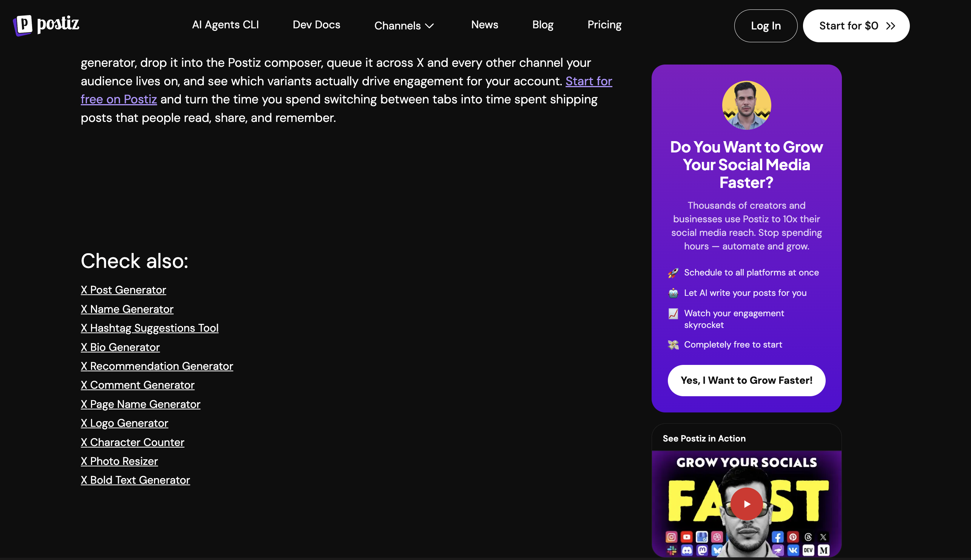Open the X Comment Generator link
This screenshot has height=560, width=971.
pyautogui.click(x=138, y=385)
